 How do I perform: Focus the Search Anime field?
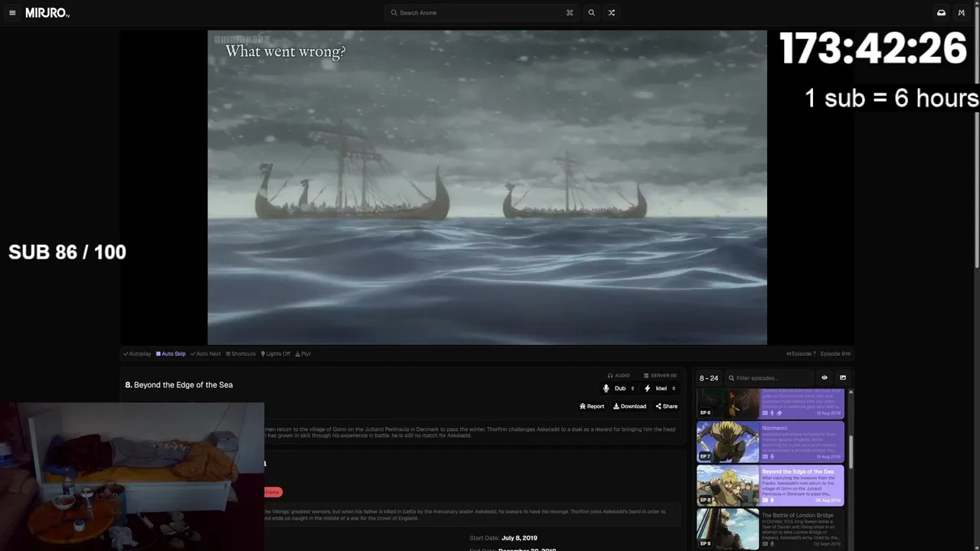482,13
